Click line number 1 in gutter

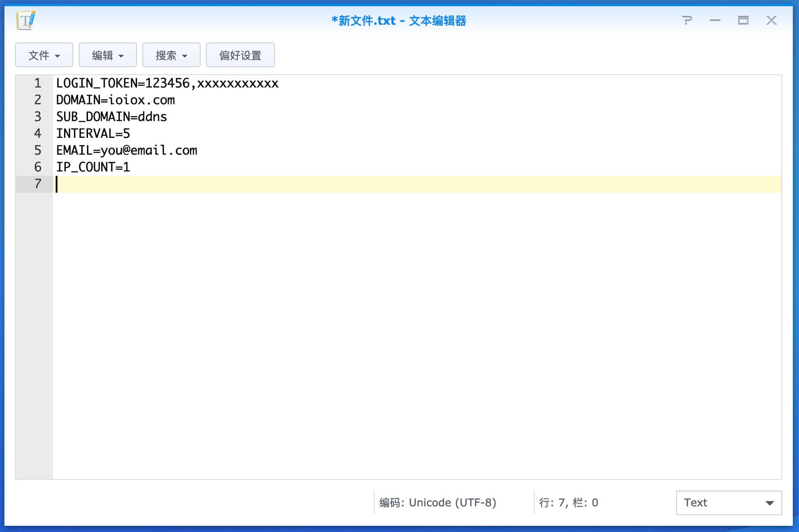(x=38, y=83)
